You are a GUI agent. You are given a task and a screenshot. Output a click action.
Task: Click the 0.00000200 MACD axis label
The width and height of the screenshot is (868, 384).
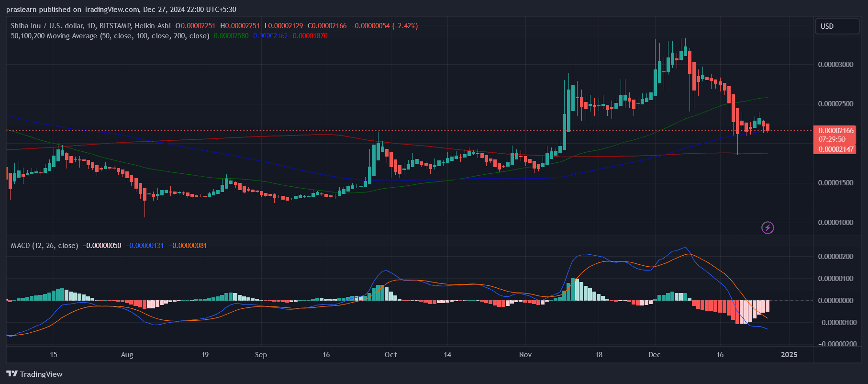tap(835, 257)
